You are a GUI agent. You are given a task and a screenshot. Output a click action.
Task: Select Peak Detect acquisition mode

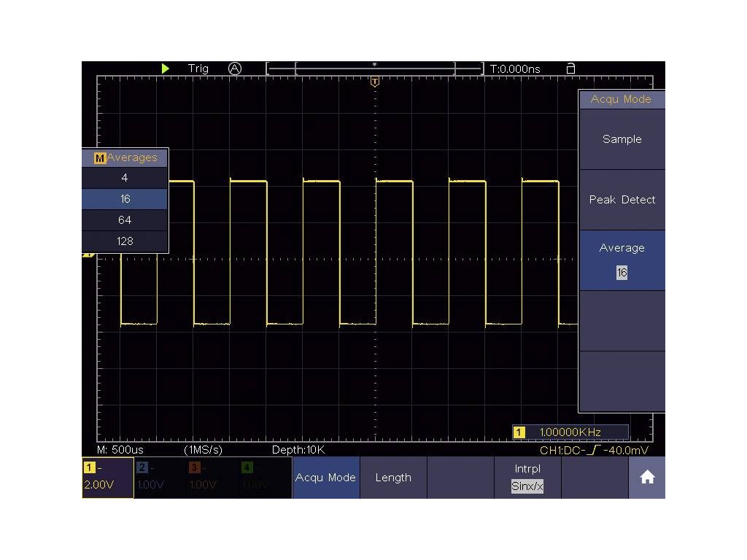[622, 200]
